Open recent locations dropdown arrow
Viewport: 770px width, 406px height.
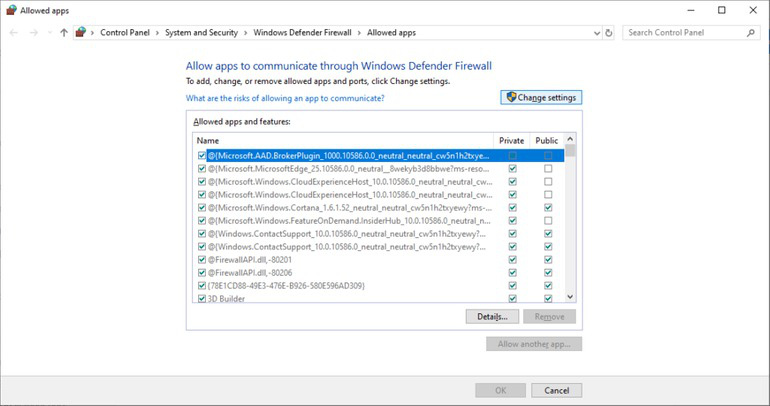(x=50, y=33)
